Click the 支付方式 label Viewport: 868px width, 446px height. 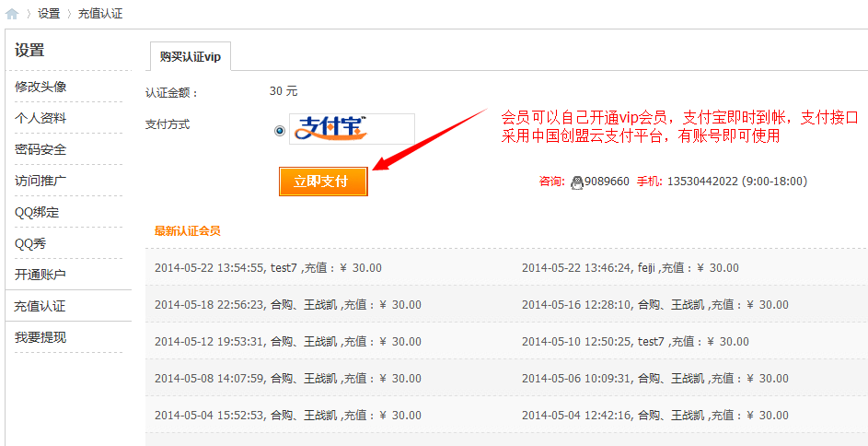point(168,124)
